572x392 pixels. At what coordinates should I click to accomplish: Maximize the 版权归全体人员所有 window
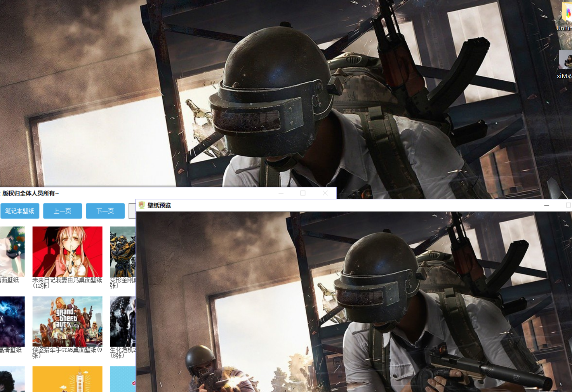point(303,193)
